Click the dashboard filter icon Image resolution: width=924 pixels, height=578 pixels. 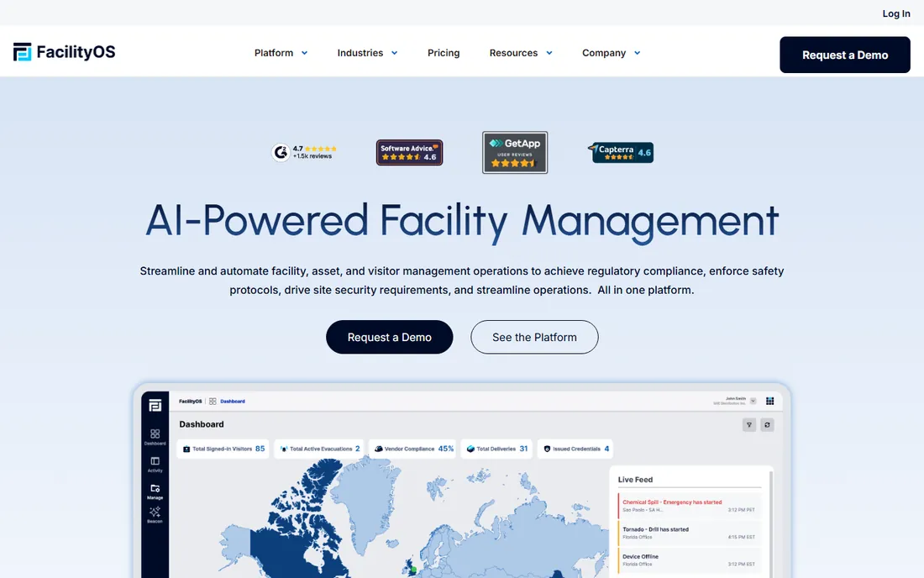tap(749, 425)
